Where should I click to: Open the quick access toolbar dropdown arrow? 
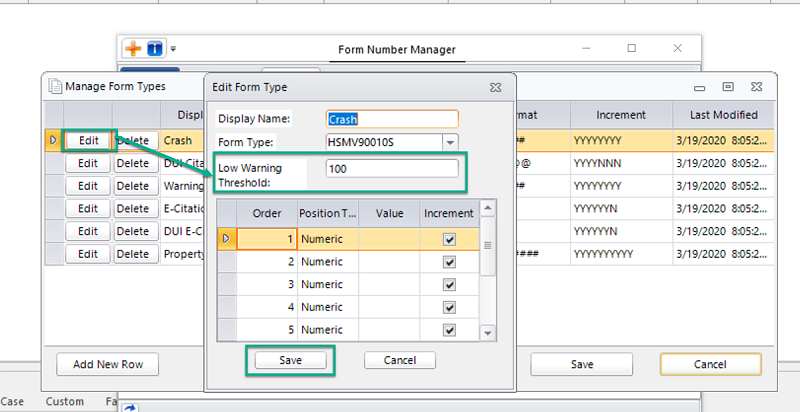[x=172, y=48]
